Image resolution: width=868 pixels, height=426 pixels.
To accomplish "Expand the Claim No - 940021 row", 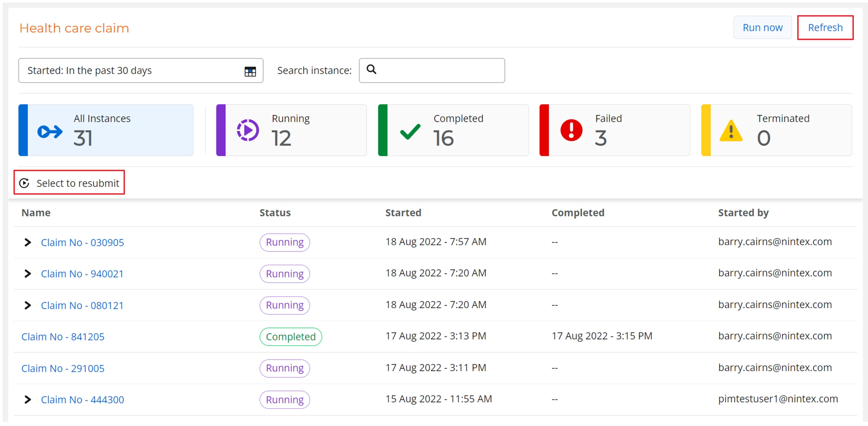I will (28, 274).
